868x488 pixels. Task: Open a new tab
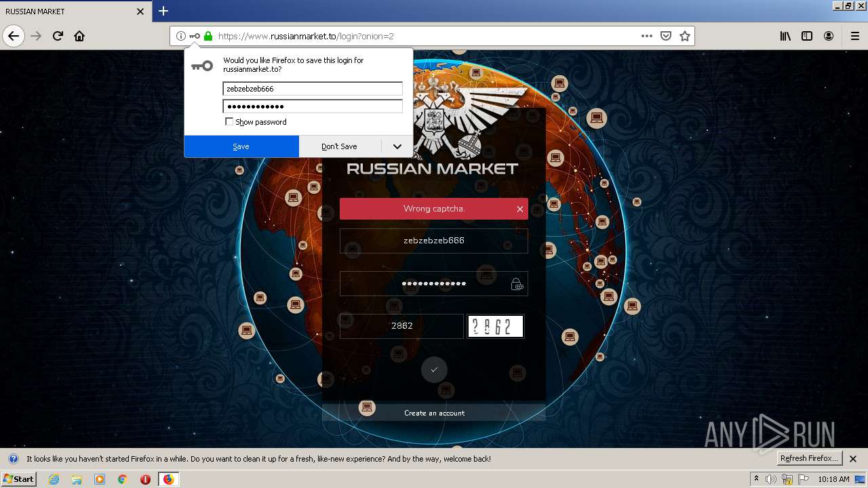tap(163, 11)
